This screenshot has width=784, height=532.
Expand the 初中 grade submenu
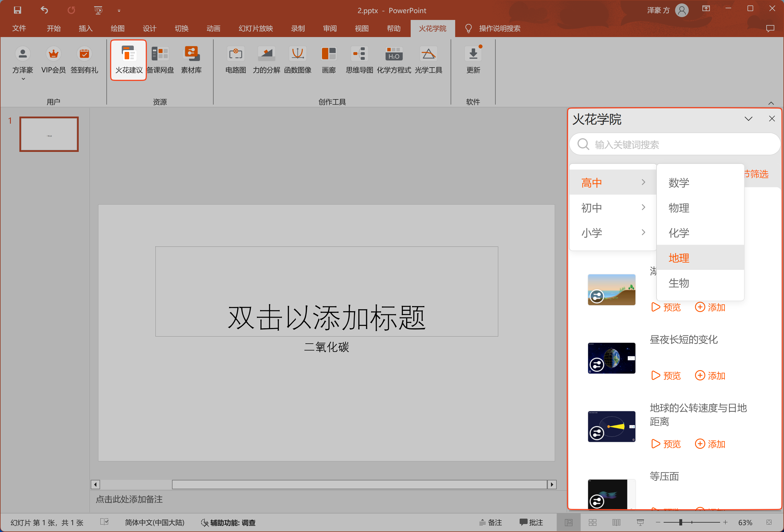click(x=613, y=207)
